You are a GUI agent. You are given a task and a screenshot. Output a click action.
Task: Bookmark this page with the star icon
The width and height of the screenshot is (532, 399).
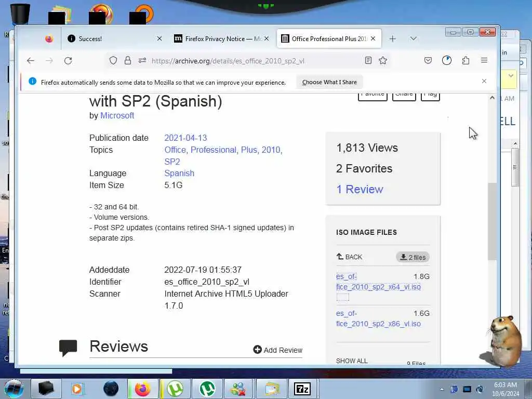(383, 61)
